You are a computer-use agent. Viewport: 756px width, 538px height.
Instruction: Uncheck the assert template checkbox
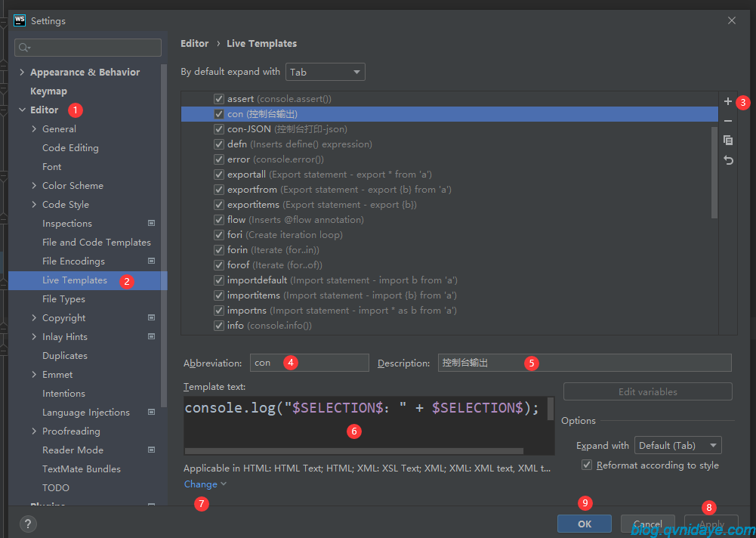coord(219,99)
